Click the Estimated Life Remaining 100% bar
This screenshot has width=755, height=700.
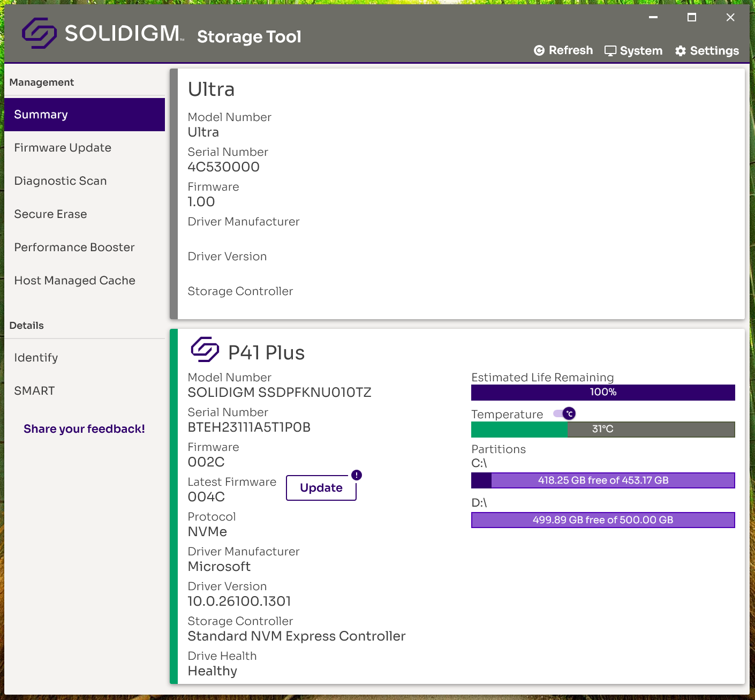coord(603,393)
